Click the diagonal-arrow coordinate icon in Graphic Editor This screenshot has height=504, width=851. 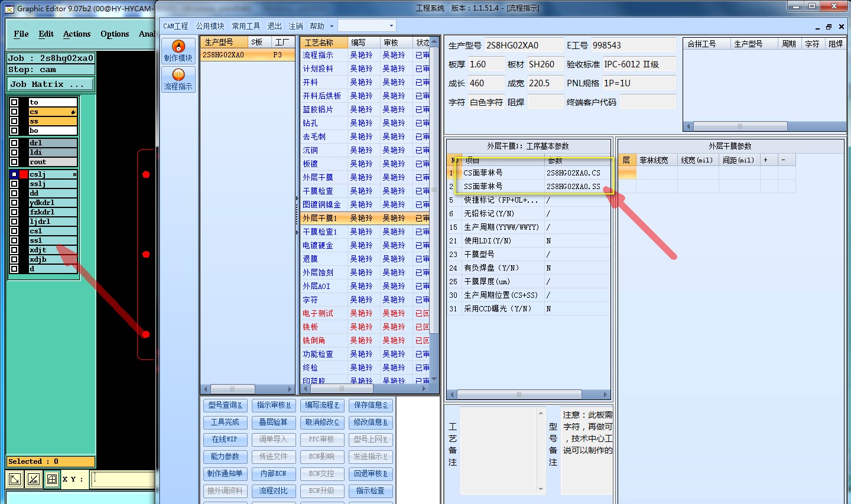pyautogui.click(x=15, y=479)
